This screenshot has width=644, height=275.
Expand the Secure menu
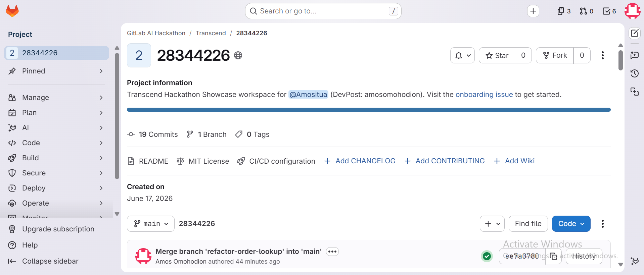[57, 173]
